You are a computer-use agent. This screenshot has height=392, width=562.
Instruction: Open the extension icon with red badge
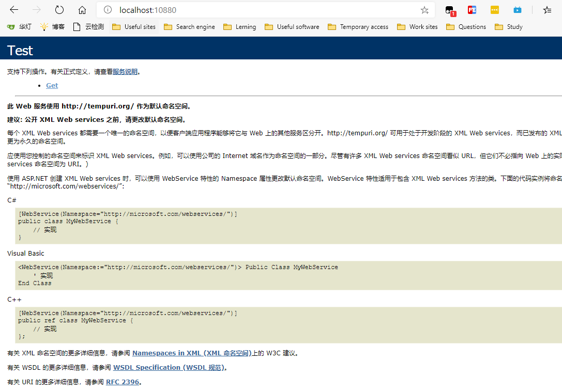pyautogui.click(x=450, y=11)
